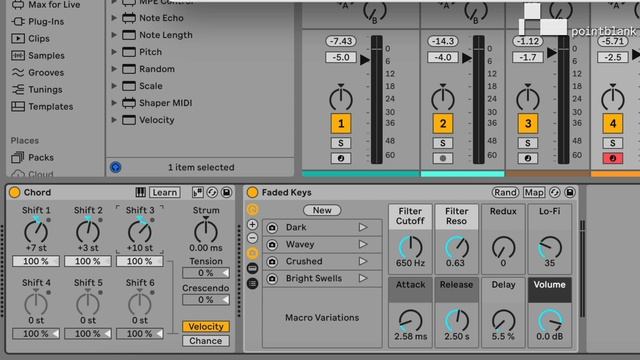640x360 pixels.
Task: Solo track 1
Action: [x=341, y=143]
